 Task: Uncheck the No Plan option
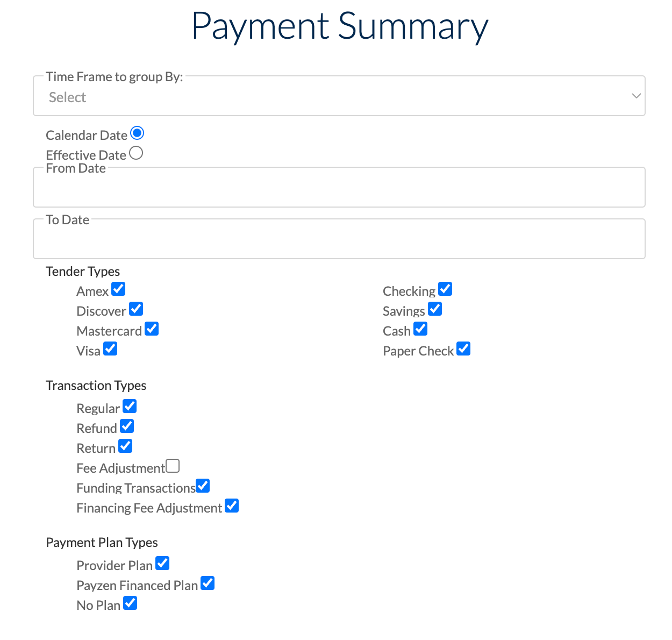130,603
